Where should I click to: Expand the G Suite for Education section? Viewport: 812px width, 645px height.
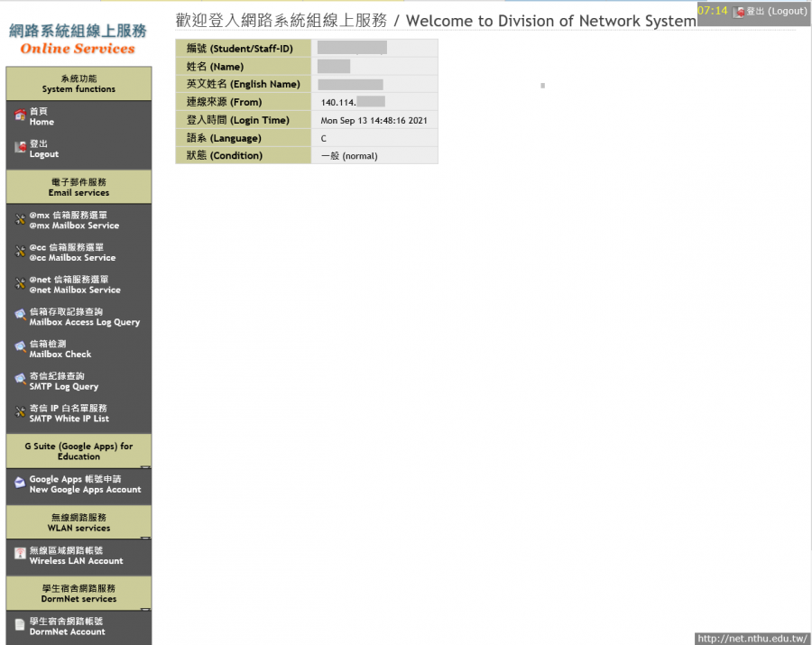tap(78, 451)
